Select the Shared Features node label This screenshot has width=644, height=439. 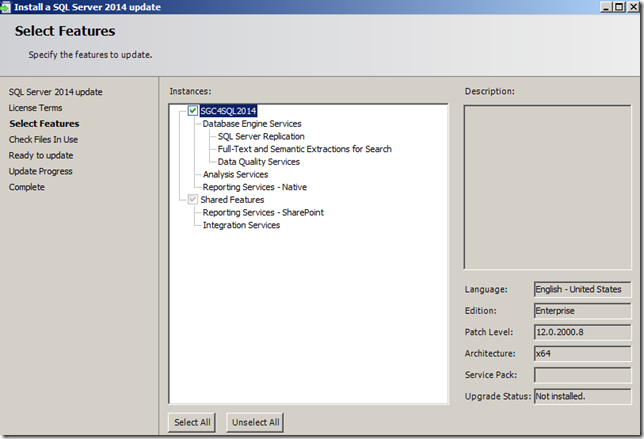coord(232,200)
